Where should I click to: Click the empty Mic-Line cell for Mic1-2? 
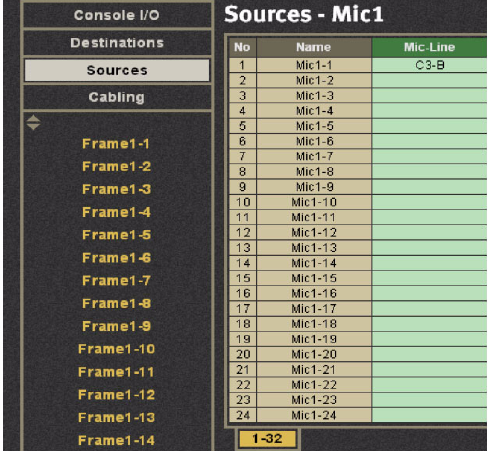(429, 80)
